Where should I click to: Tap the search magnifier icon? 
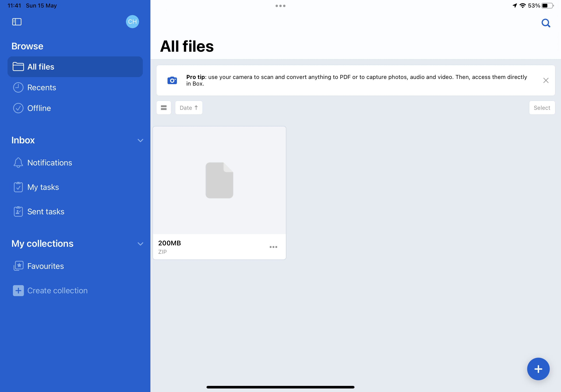(545, 23)
